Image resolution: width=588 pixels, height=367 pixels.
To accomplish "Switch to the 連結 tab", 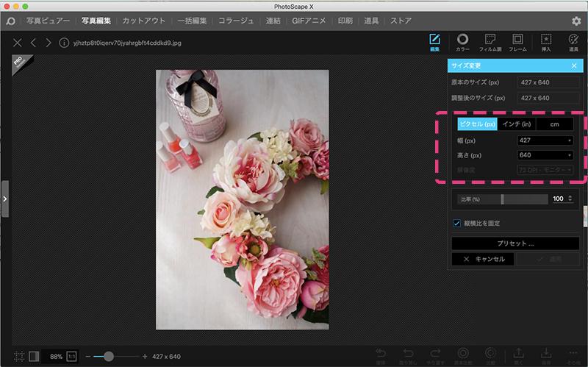I will tap(273, 21).
